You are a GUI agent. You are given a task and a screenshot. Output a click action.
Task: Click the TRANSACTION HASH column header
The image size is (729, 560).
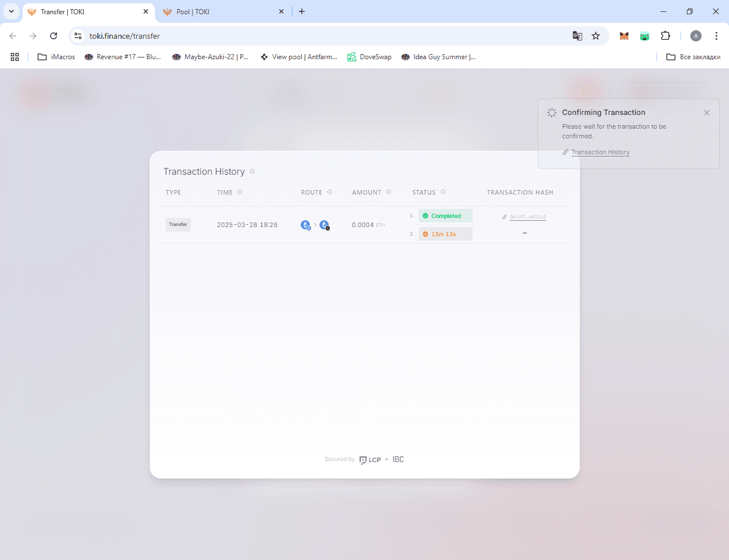[x=520, y=192]
